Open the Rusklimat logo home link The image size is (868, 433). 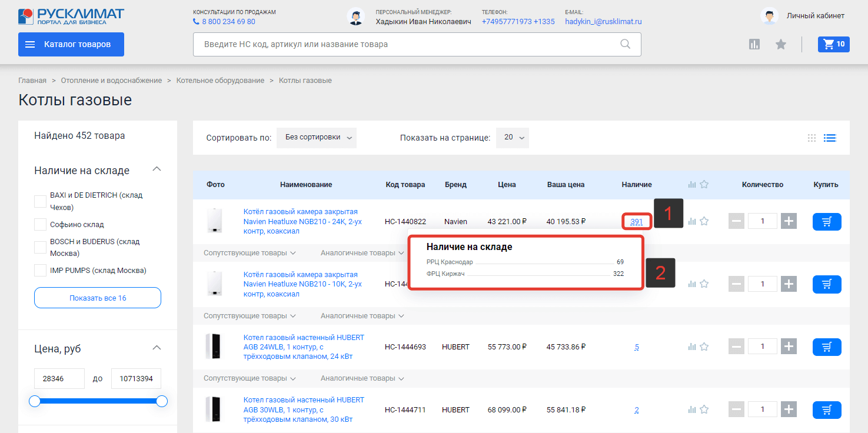(x=71, y=16)
